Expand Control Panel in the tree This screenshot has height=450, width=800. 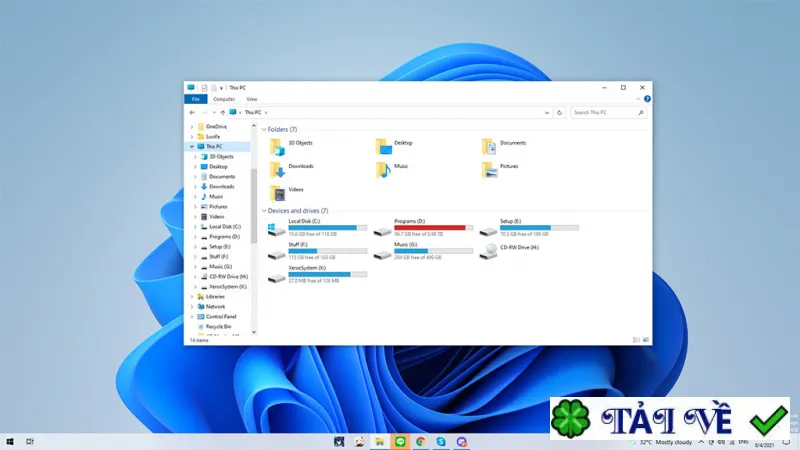pyautogui.click(x=192, y=316)
